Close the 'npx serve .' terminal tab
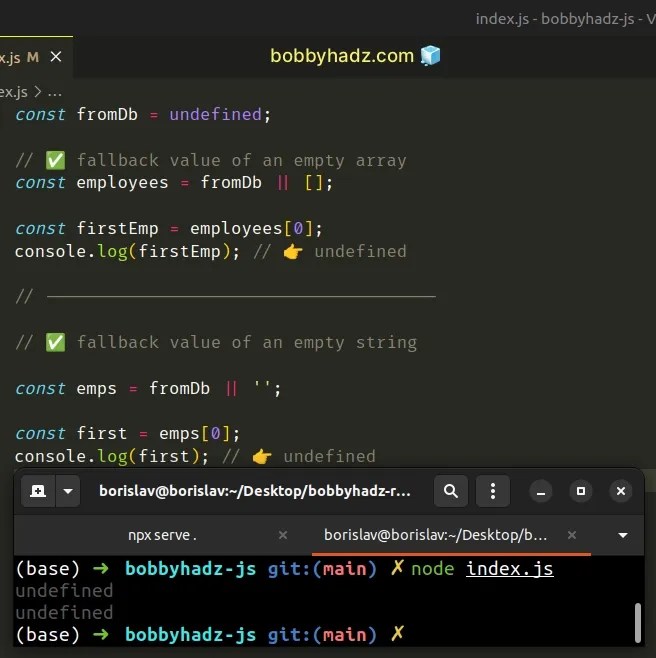The width and height of the screenshot is (656, 658). coord(283,535)
